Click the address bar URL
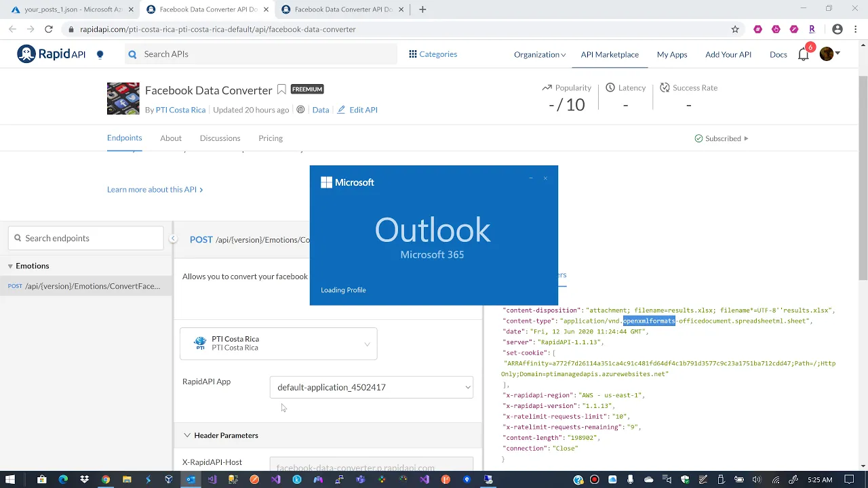This screenshot has width=868, height=488. [x=218, y=29]
